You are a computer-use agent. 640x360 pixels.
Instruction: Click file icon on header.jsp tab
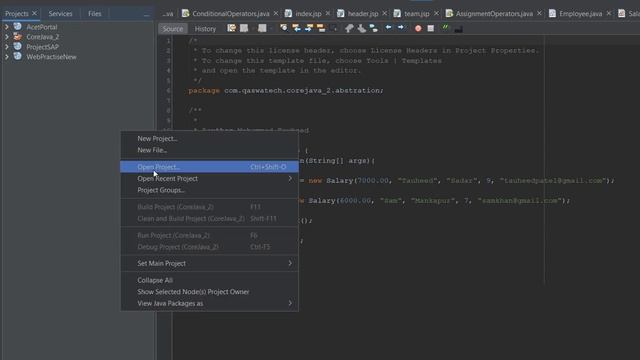tap(340, 13)
